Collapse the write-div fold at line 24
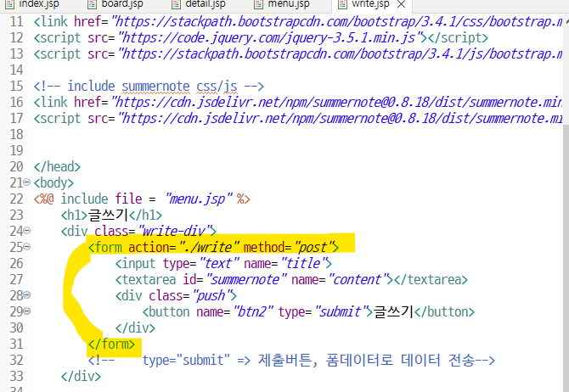This screenshot has width=569, height=392. click(27, 230)
